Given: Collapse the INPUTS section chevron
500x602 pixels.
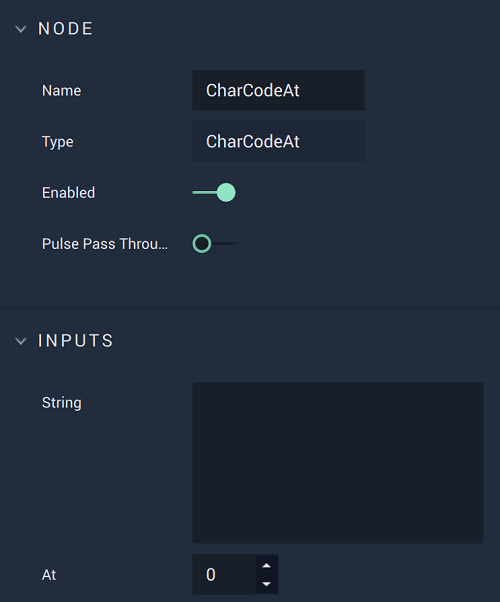Looking at the screenshot, I should (21, 341).
